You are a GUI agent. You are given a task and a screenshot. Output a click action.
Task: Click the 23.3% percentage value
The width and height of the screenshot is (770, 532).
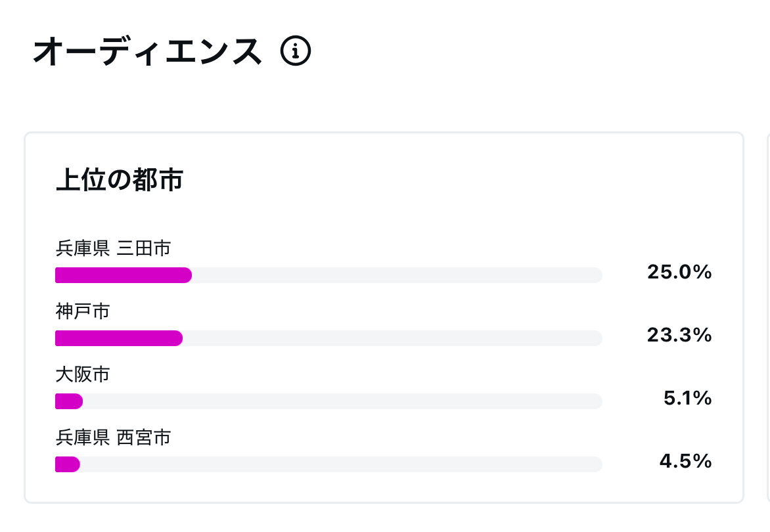tap(679, 335)
